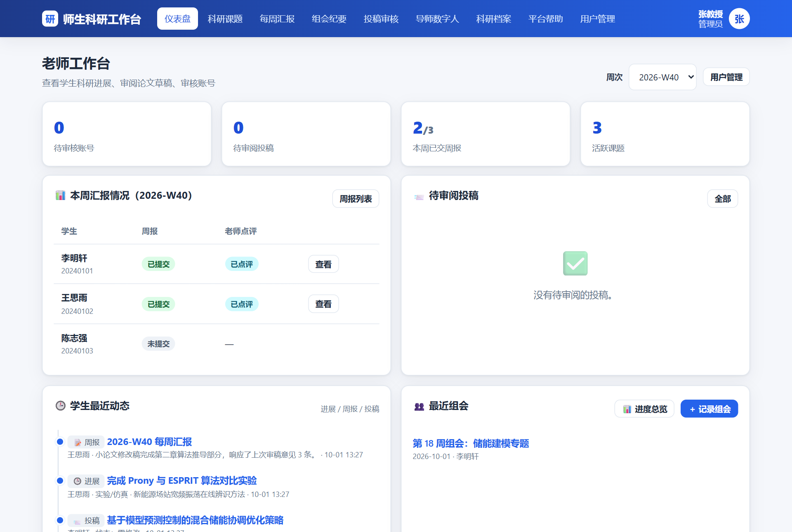Click the 用户管理 button beside week selector
The width and height of the screenshot is (792, 532).
click(x=726, y=77)
